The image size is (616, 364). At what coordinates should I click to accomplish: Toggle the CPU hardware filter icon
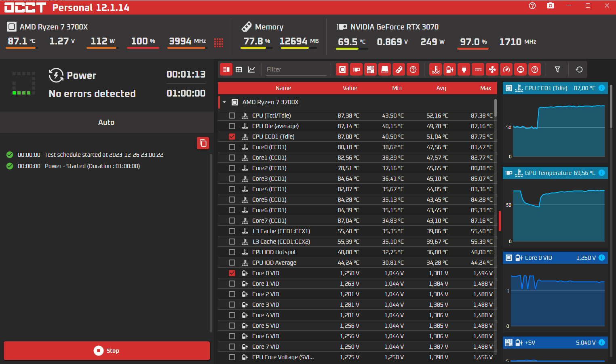[342, 69]
